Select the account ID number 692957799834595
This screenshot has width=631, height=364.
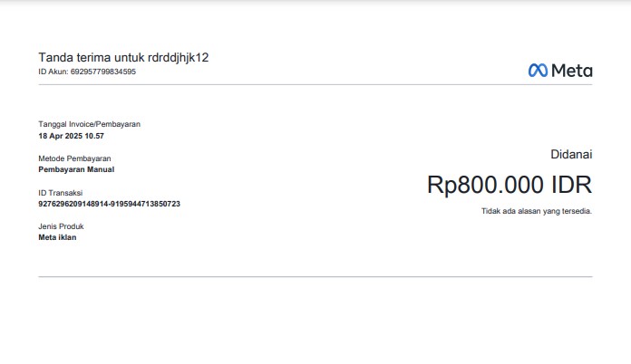102,71
